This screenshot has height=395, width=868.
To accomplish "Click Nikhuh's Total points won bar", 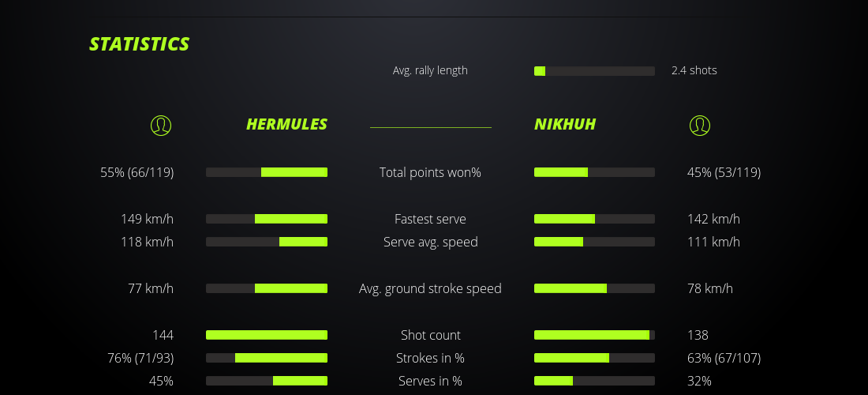I will pyautogui.click(x=594, y=172).
